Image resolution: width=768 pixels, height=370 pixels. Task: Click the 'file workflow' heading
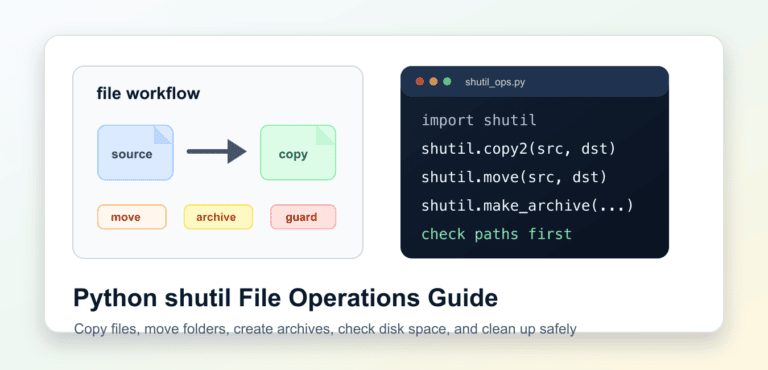[x=148, y=93]
